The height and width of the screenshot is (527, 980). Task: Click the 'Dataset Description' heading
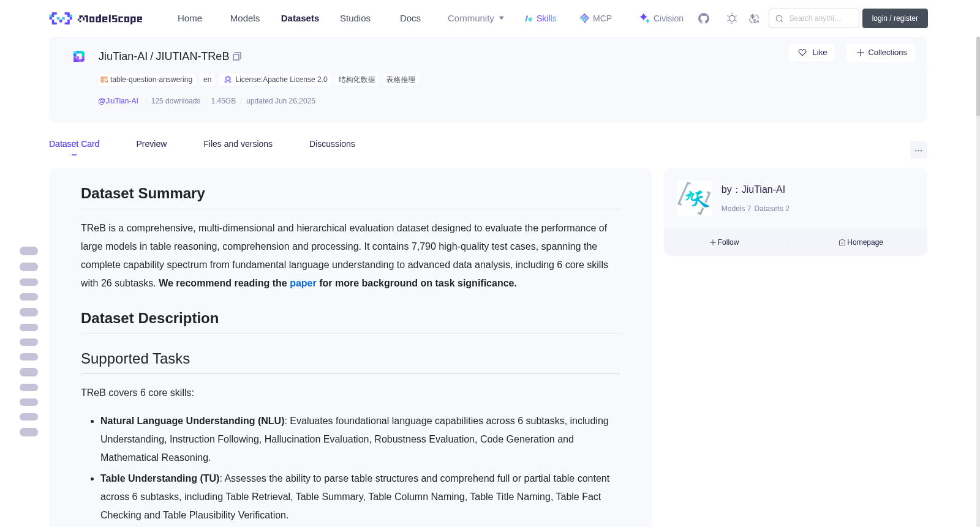[149, 318]
